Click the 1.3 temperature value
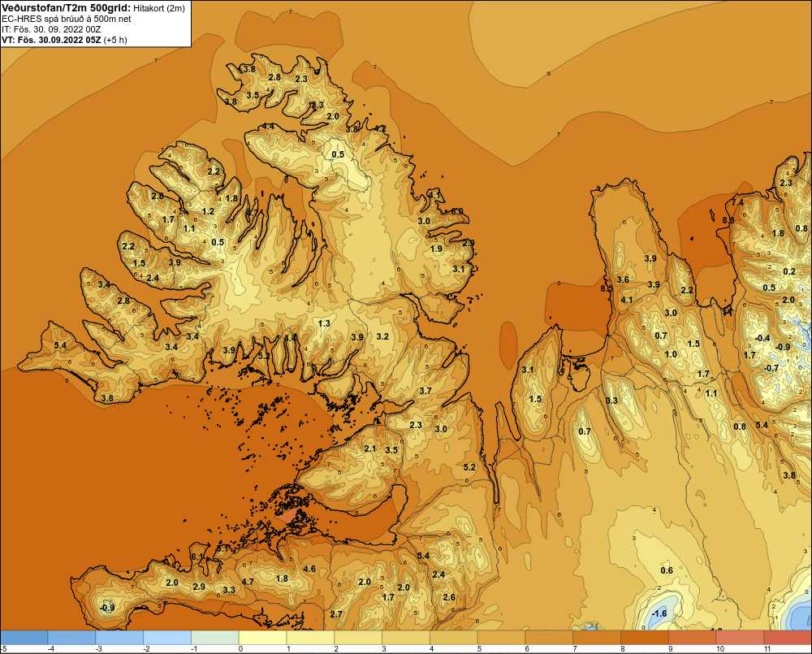The height and width of the screenshot is (654, 812). (324, 324)
